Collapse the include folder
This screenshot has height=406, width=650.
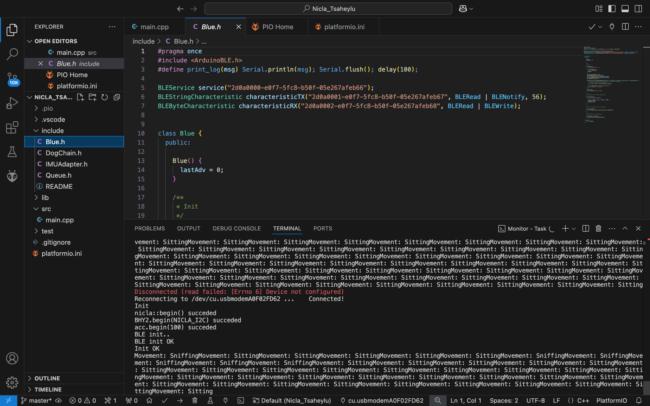(x=51, y=130)
